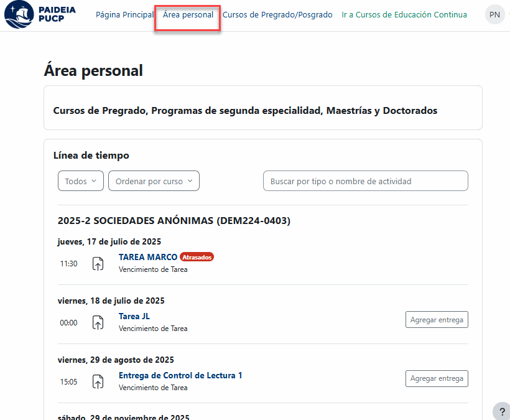The width and height of the screenshot is (510, 420).
Task: Click the Control de Lectura assignment icon
Action: [98, 382]
